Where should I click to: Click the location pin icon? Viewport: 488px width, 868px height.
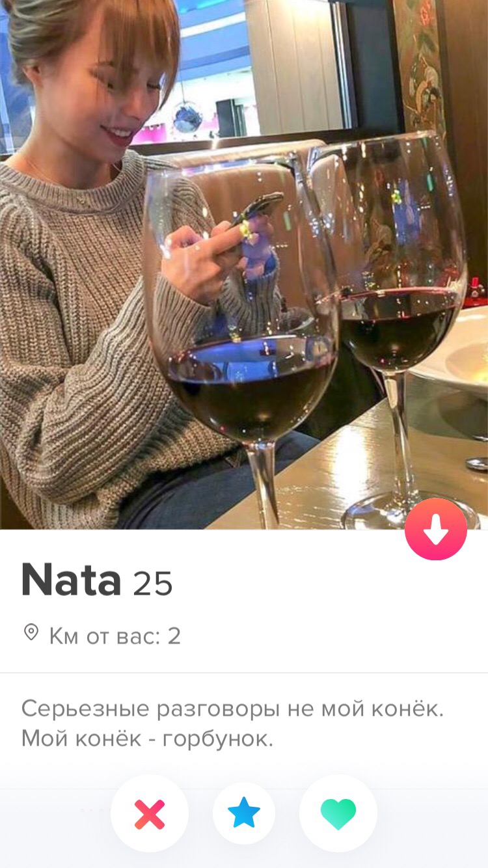31,632
